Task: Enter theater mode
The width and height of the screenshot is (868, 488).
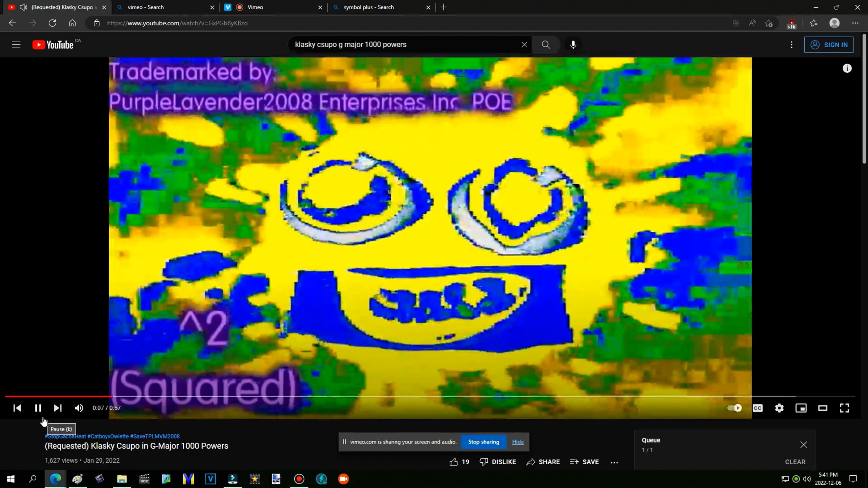Action: coord(823,408)
